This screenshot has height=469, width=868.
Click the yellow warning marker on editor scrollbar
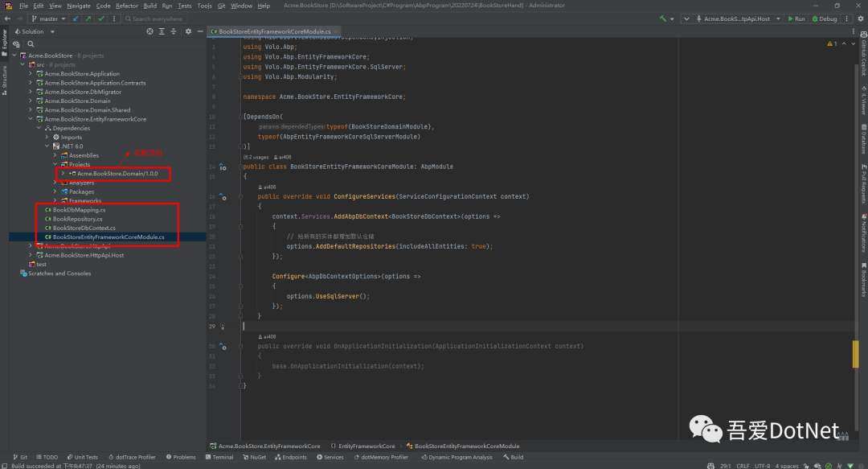pyautogui.click(x=856, y=354)
